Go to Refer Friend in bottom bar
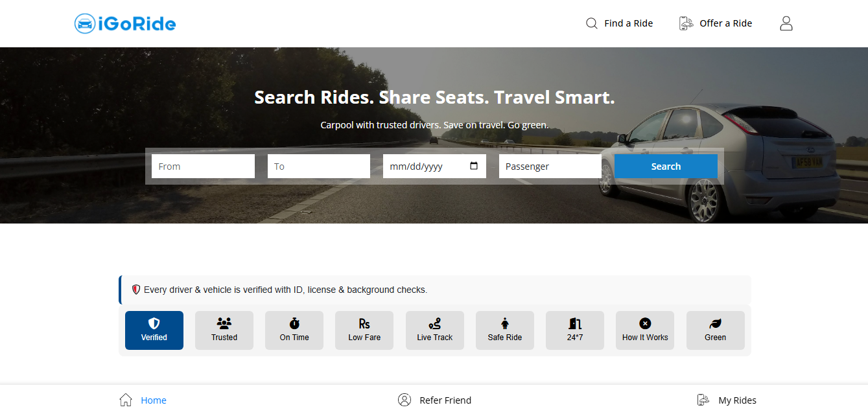The width and height of the screenshot is (868, 414). tap(434, 400)
